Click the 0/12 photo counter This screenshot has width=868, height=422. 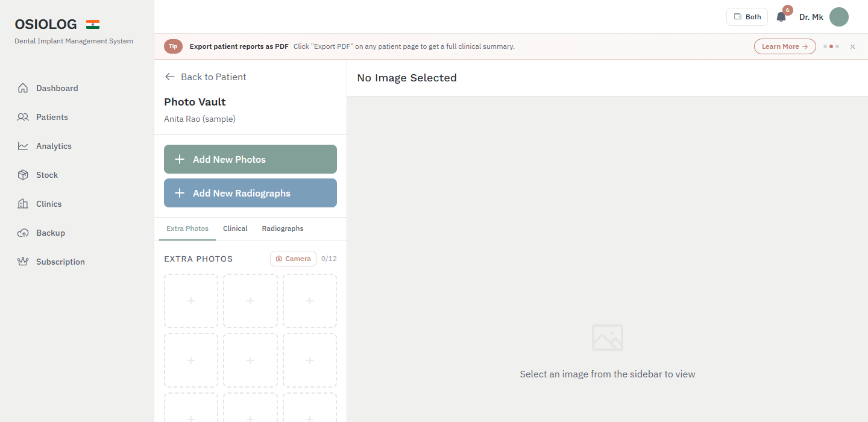pos(329,259)
